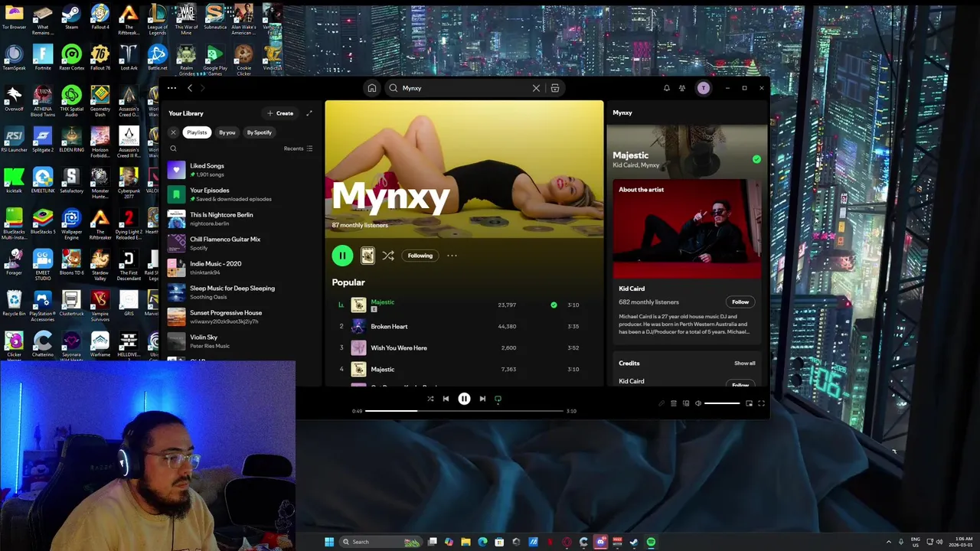Viewport: 980px width, 551px height.
Task: Click the album thumbnail beside the green button
Action: [367, 256]
